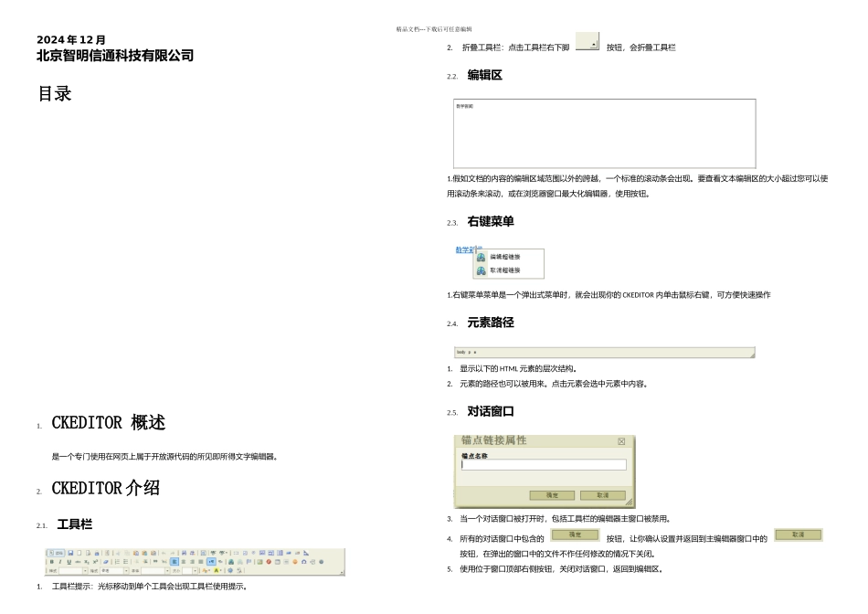Image resolution: width=868 pixels, height=614 pixels.
Task: Click the Insert Image icon in toolbar
Action: click(259, 562)
